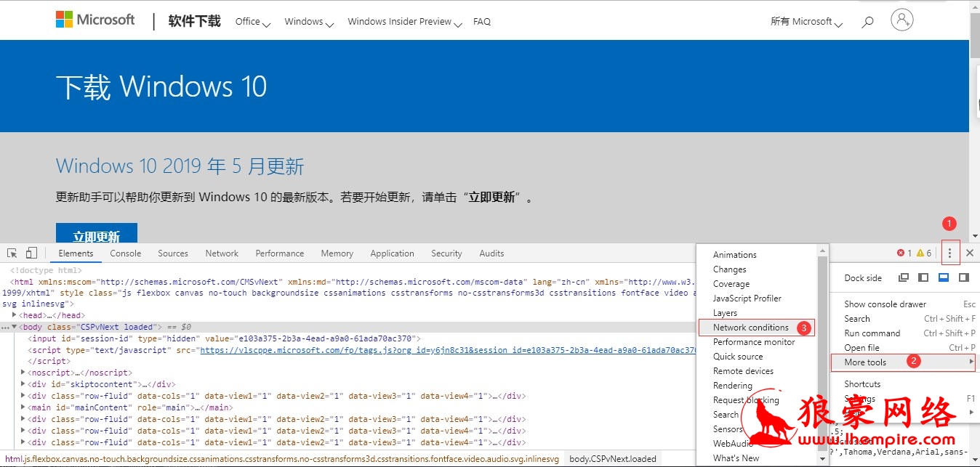The height and width of the screenshot is (467, 980).
Task: Click the 软件下载 heading link
Action: pos(195,21)
